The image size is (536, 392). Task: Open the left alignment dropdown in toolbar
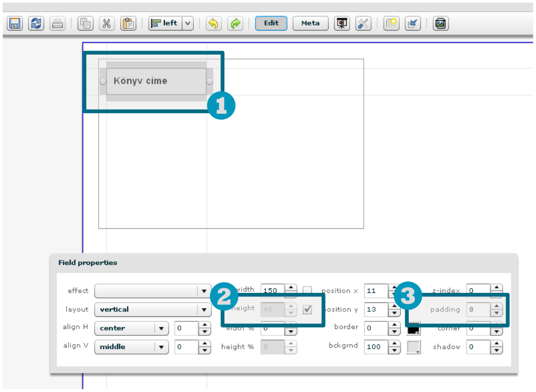click(x=187, y=24)
